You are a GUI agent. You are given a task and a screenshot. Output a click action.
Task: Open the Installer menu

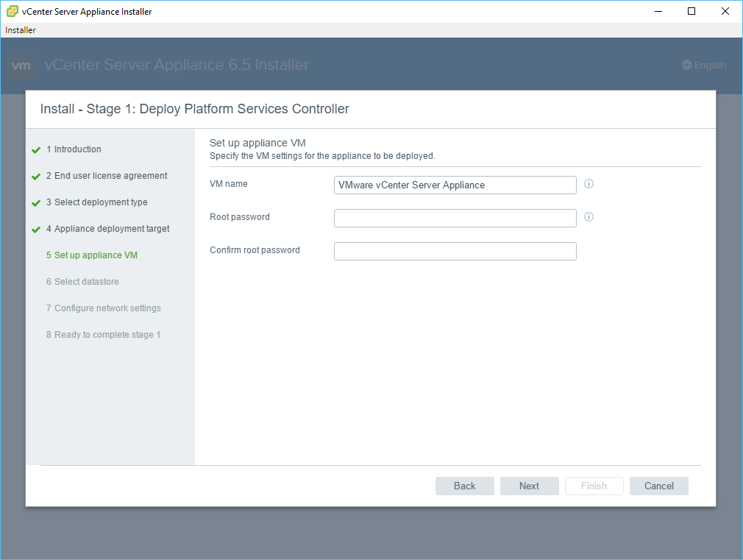tap(21, 30)
